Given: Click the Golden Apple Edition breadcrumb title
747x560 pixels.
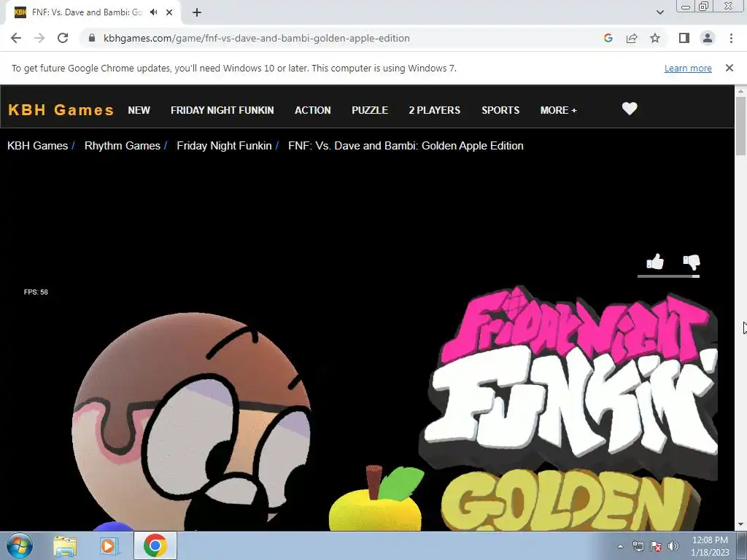Looking at the screenshot, I should coord(406,146).
